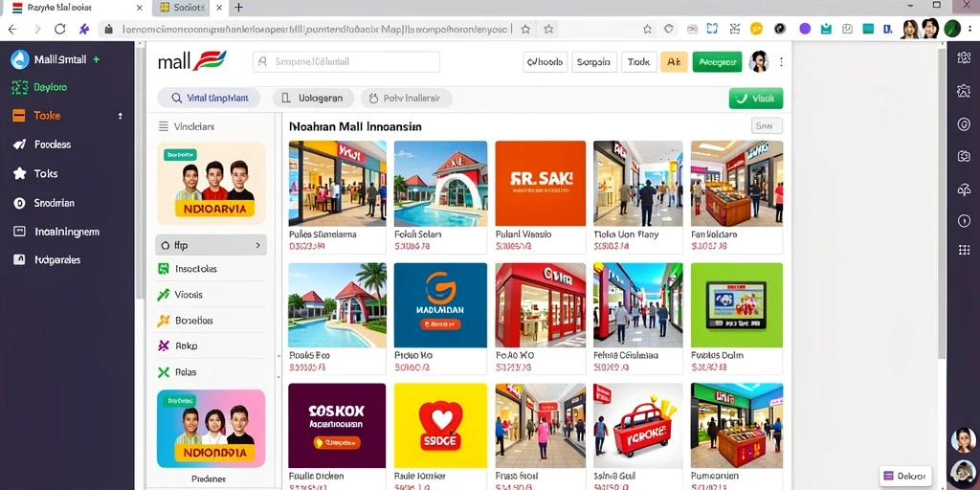Click the green Visoit button
The width and height of the screenshot is (980, 490).
(x=756, y=99)
